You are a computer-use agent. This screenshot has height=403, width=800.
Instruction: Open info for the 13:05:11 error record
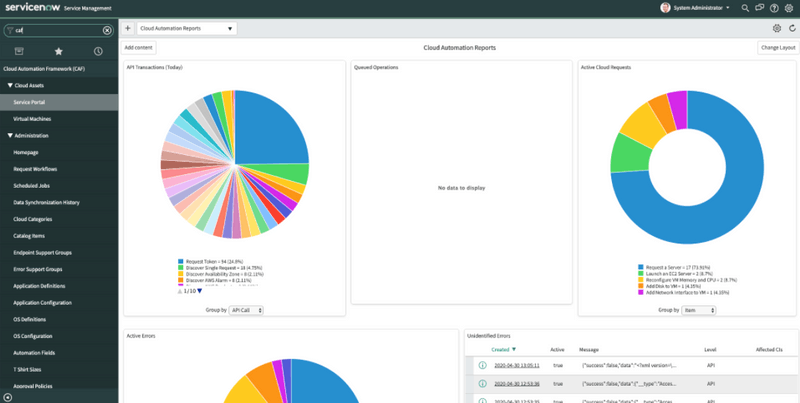(482, 366)
